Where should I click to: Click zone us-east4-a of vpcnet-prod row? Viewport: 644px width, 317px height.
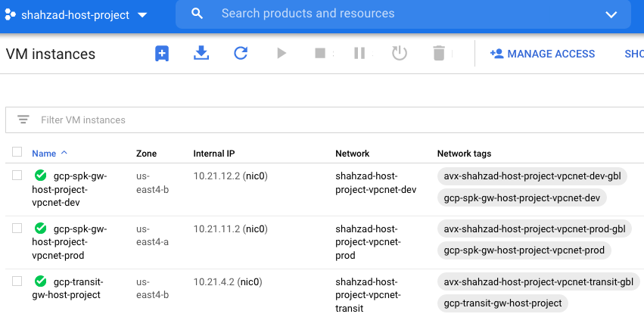(152, 236)
